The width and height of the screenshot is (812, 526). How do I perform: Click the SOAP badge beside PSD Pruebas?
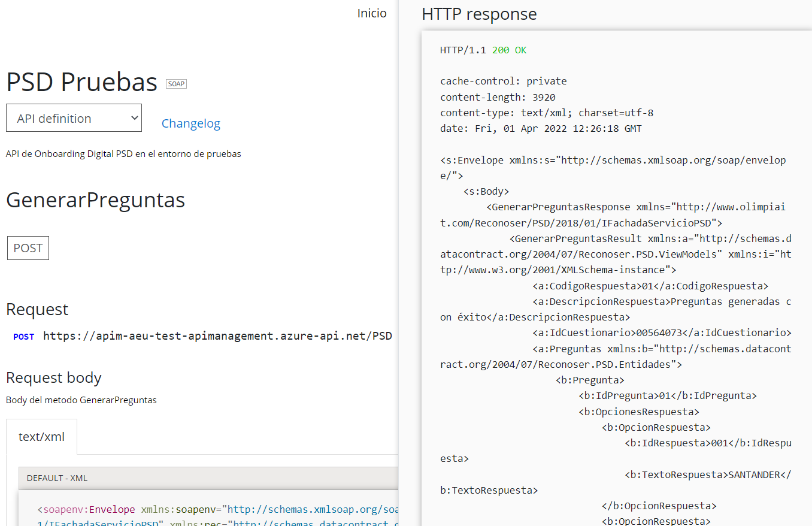pos(176,84)
